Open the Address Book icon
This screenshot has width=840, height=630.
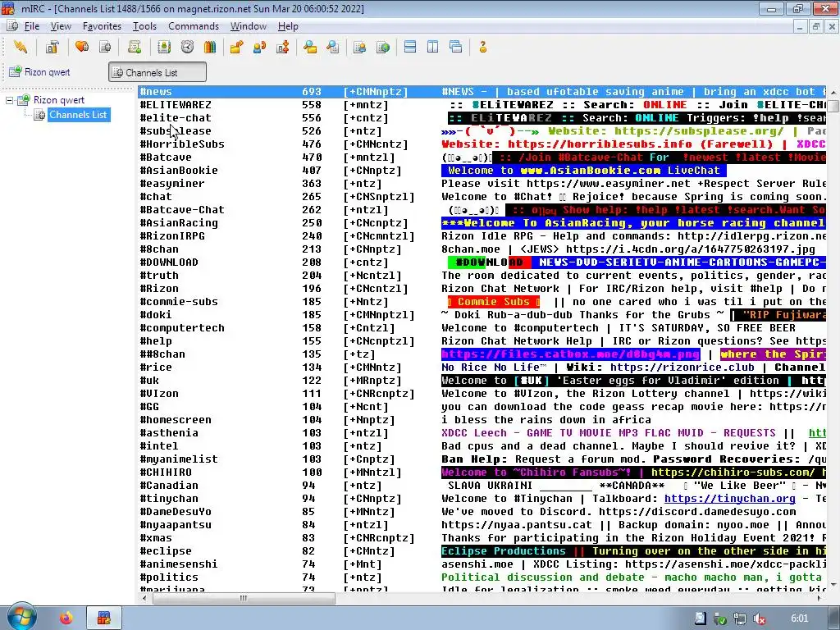click(164, 47)
